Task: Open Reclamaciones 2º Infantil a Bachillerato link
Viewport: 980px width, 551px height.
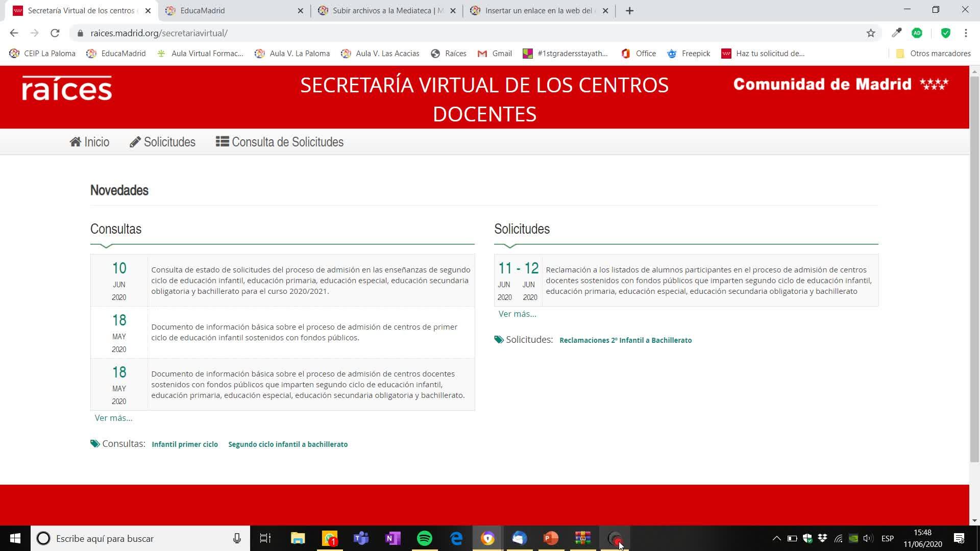Action: [625, 340]
